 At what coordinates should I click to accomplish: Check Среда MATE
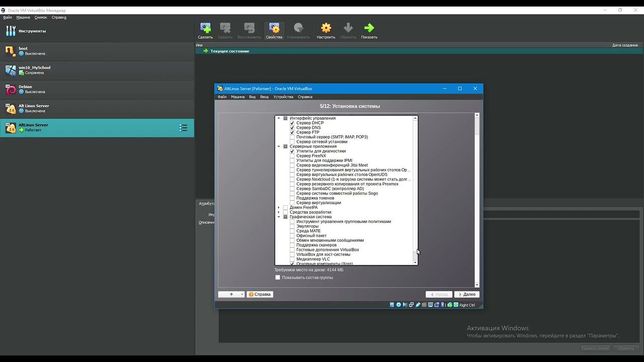click(x=292, y=231)
